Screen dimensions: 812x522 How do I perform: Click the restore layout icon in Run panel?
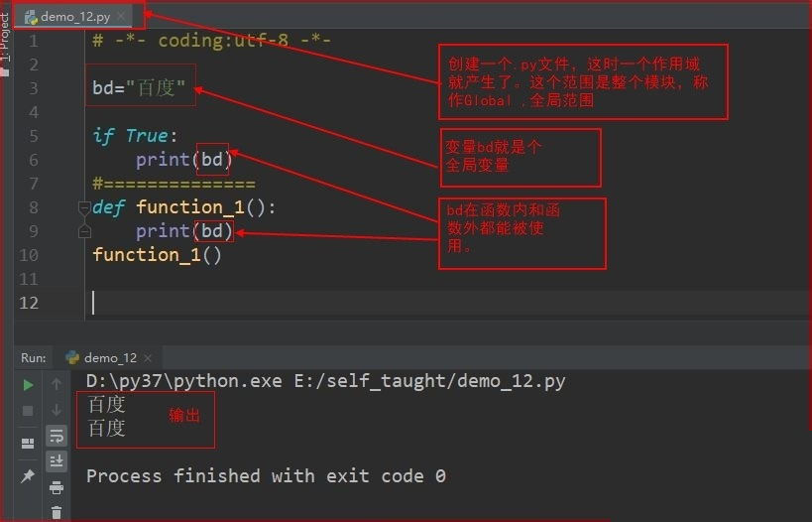pos(28,443)
